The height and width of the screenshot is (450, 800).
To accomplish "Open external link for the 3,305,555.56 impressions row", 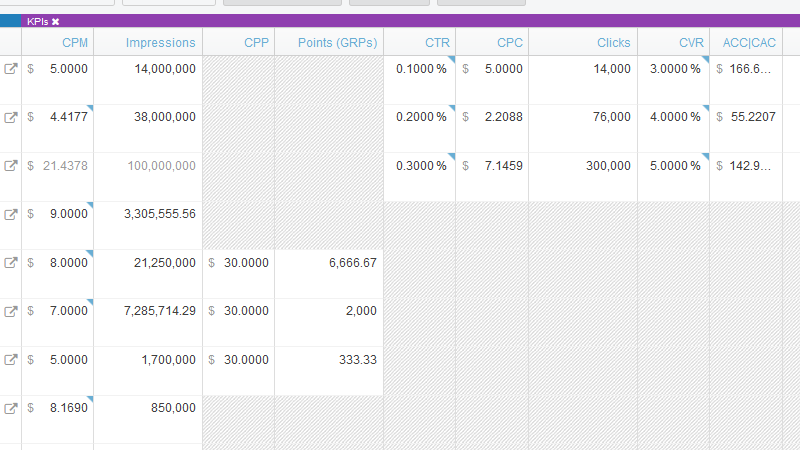I will click(x=11, y=214).
